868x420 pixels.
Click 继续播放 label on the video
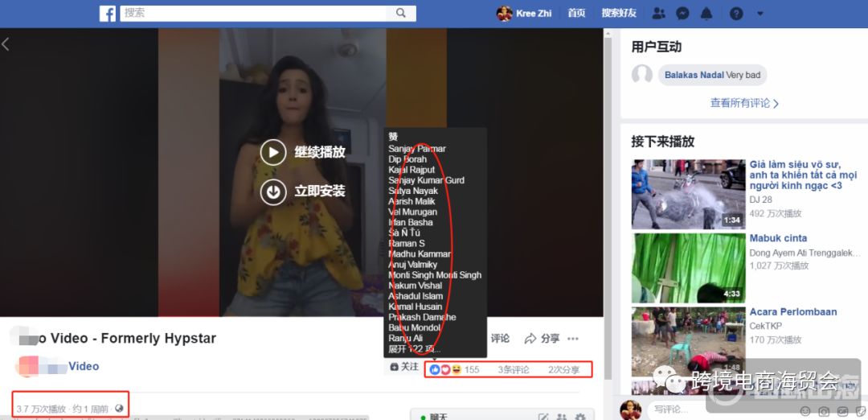[320, 152]
